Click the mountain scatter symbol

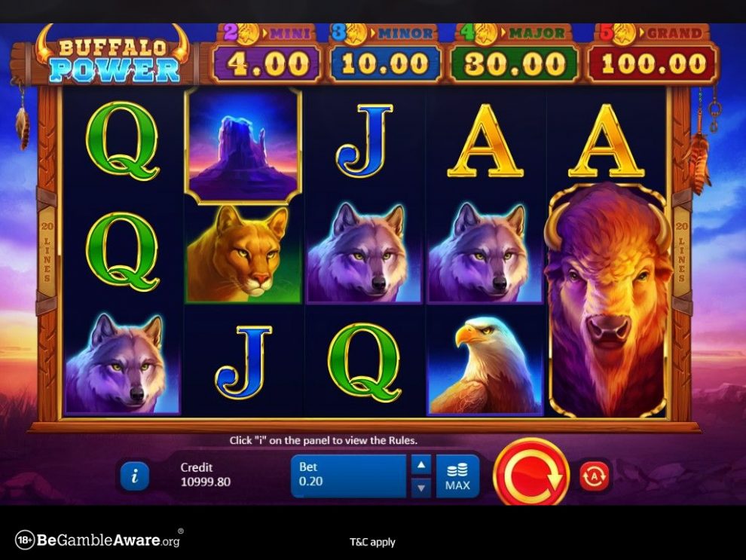click(243, 145)
